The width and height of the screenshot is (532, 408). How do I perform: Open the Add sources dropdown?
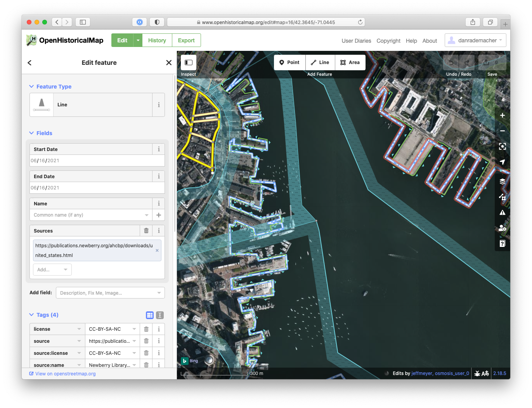(x=52, y=269)
